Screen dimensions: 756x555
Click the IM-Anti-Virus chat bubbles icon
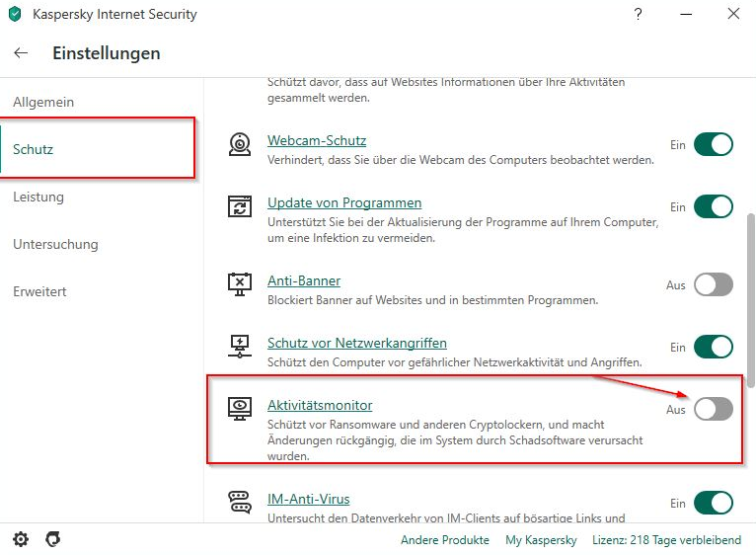pos(240,502)
